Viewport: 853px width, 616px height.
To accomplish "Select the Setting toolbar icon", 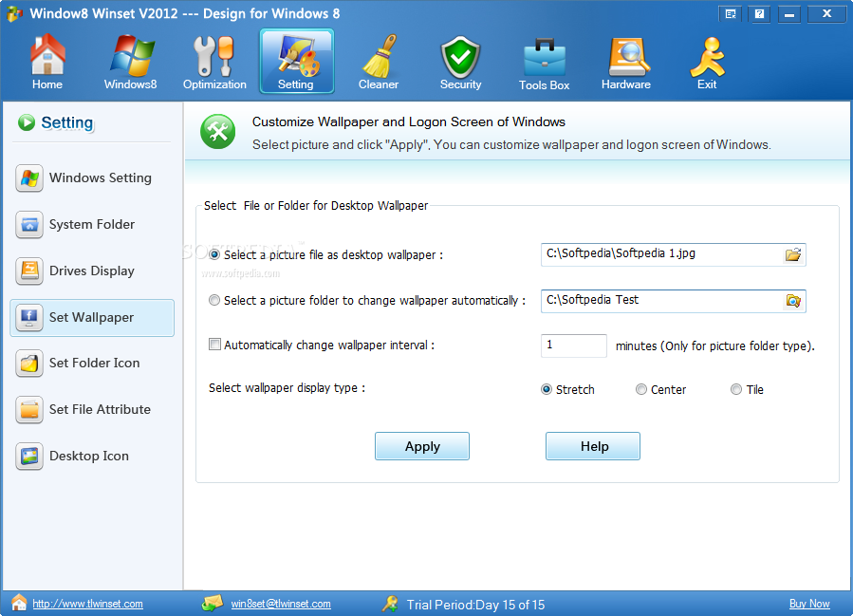I will (296, 62).
